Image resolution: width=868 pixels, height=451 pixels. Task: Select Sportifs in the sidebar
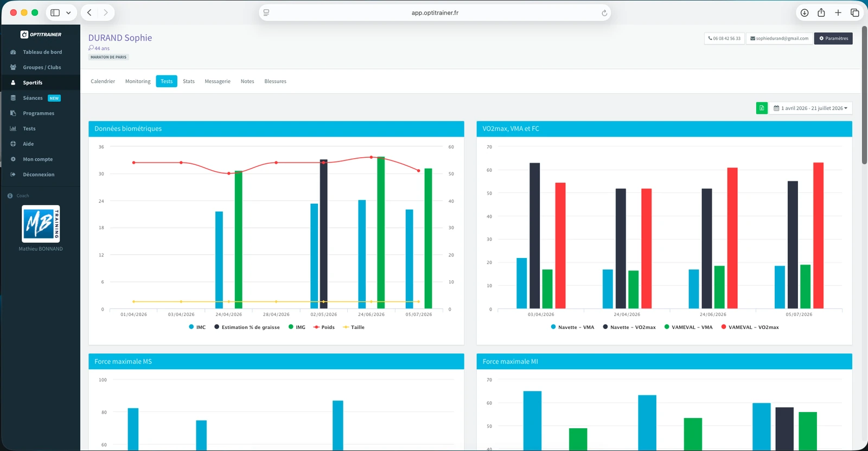33,82
